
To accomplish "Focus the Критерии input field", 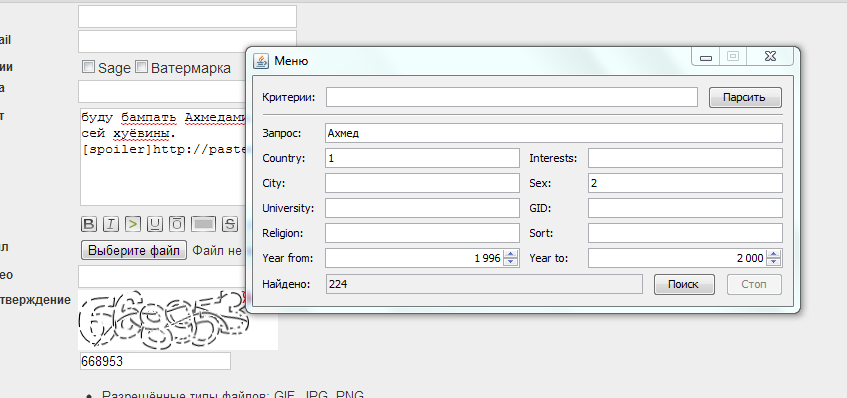I will 512,97.
